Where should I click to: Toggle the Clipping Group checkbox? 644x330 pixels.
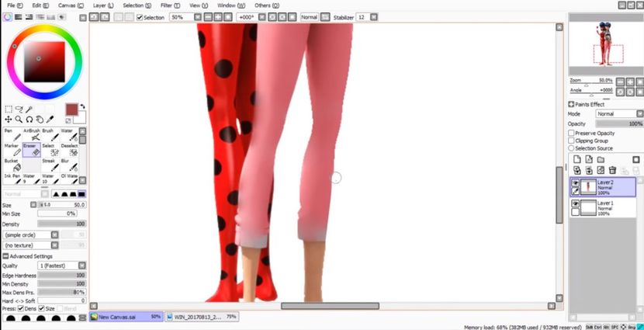(572, 141)
